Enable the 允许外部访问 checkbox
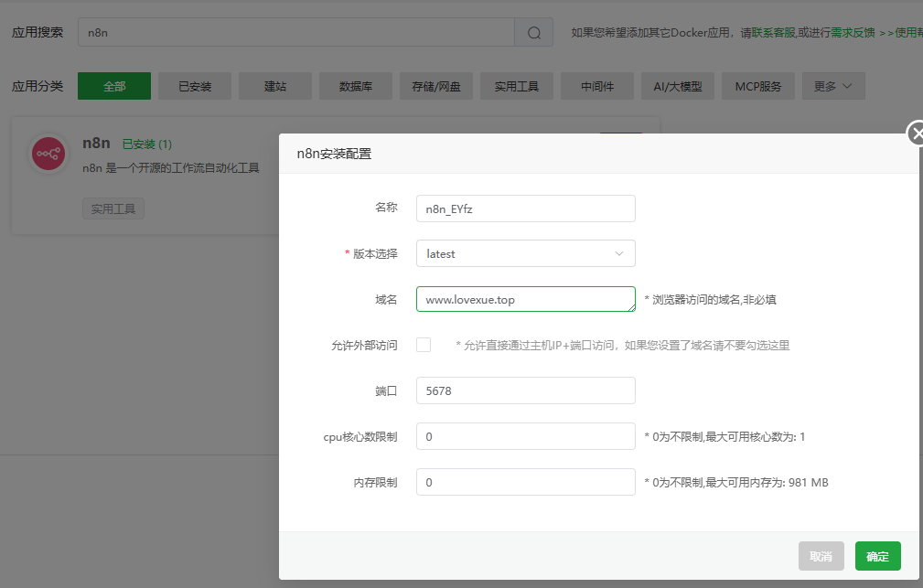Screen dimensions: 923x588 click(424, 345)
